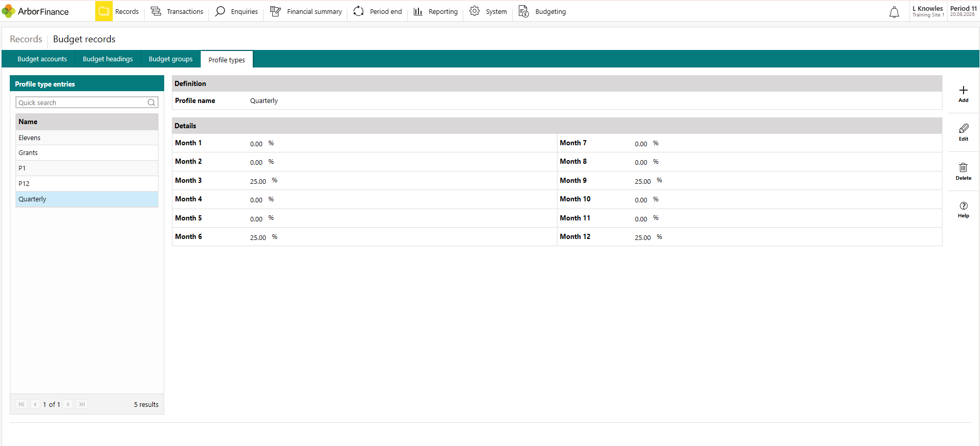
Task: Open the Help panel
Action: coord(964,210)
